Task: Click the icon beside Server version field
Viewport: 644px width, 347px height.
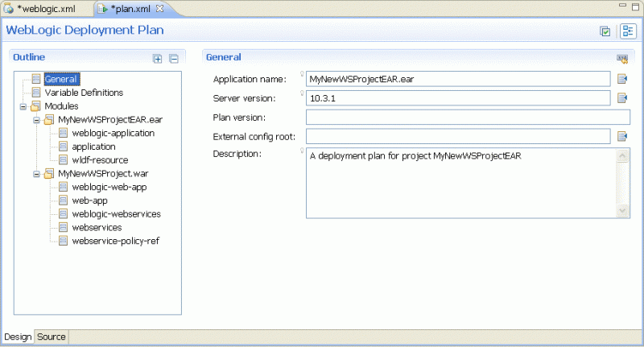Action: tap(622, 97)
